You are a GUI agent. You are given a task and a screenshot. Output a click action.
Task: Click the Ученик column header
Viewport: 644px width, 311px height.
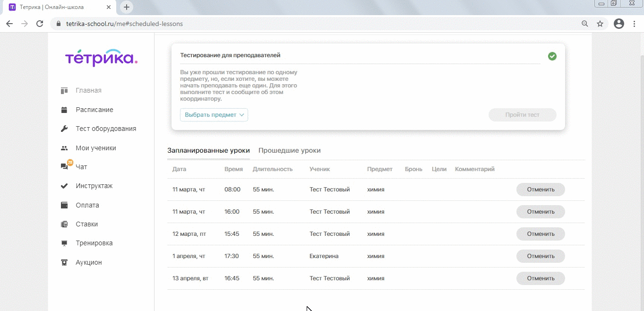pos(319,169)
